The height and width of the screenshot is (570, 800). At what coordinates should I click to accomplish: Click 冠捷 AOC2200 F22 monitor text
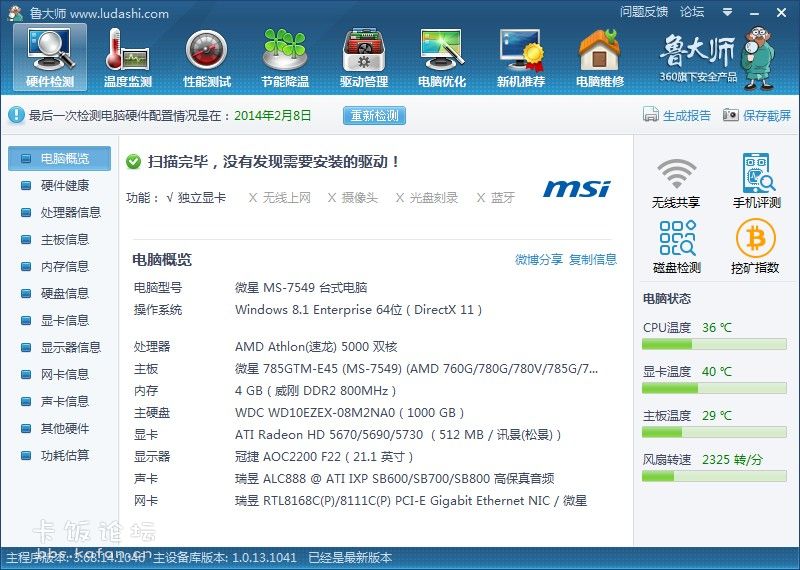point(324,456)
